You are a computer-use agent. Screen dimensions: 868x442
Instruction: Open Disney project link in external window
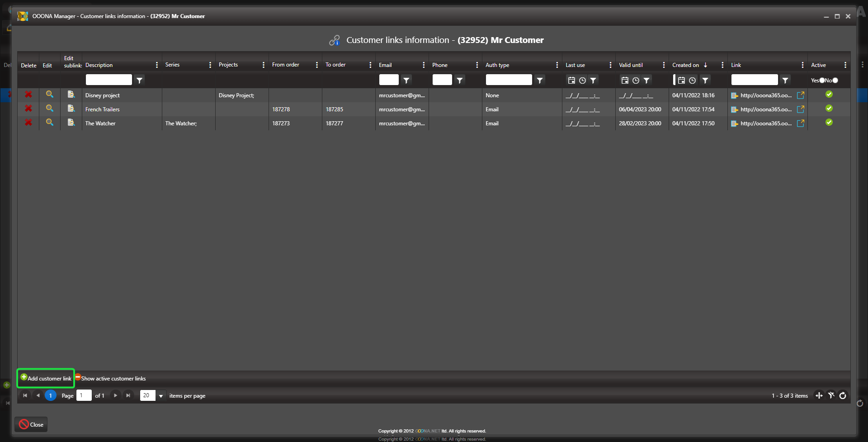800,95
